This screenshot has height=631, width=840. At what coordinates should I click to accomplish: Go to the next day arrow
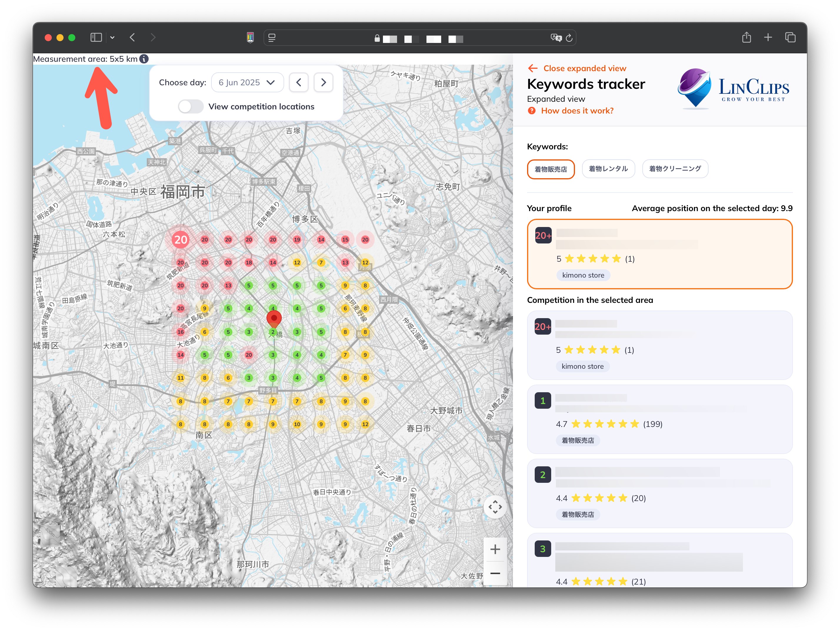[x=324, y=82]
